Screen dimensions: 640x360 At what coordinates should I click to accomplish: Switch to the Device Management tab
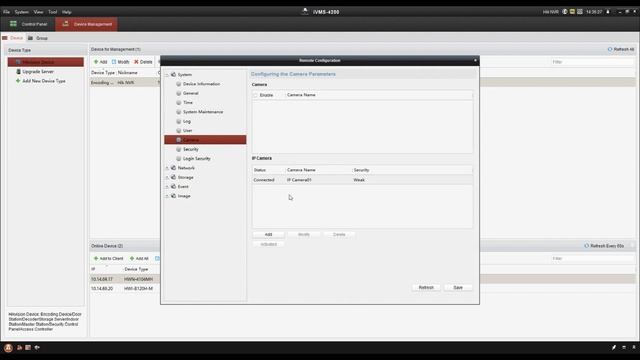[x=87, y=24]
